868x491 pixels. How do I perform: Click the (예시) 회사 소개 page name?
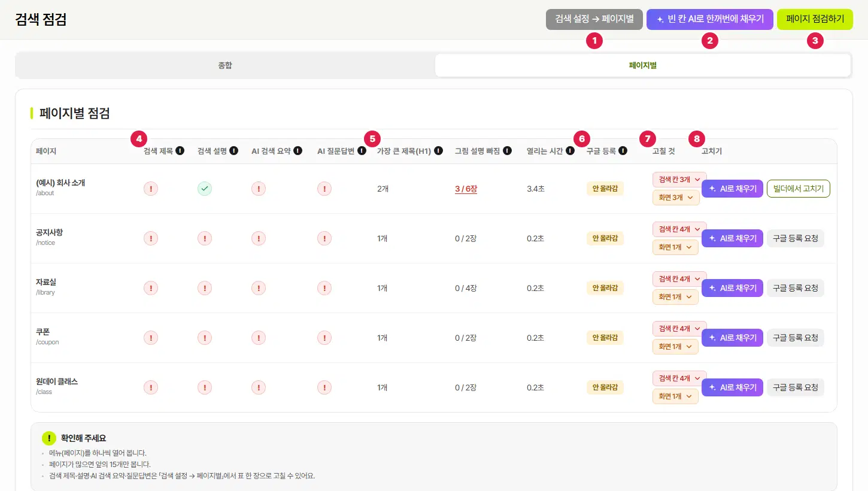[60, 183]
